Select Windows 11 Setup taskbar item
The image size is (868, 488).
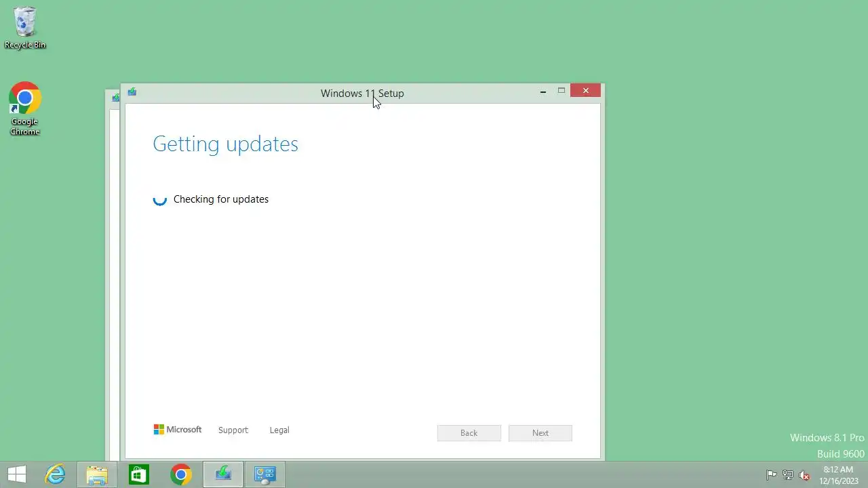coord(223,474)
